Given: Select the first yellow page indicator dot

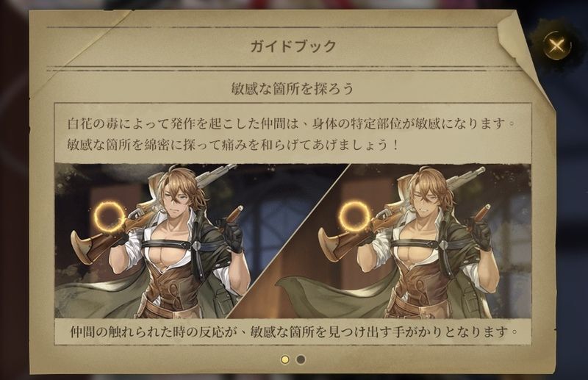Looking at the screenshot, I should (285, 359).
